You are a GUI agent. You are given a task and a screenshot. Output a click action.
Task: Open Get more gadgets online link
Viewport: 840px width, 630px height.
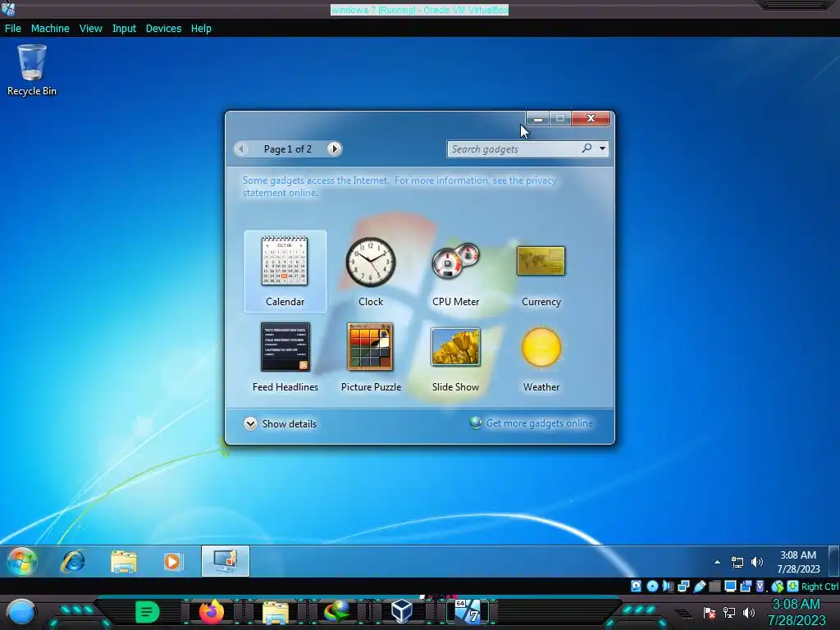532,423
